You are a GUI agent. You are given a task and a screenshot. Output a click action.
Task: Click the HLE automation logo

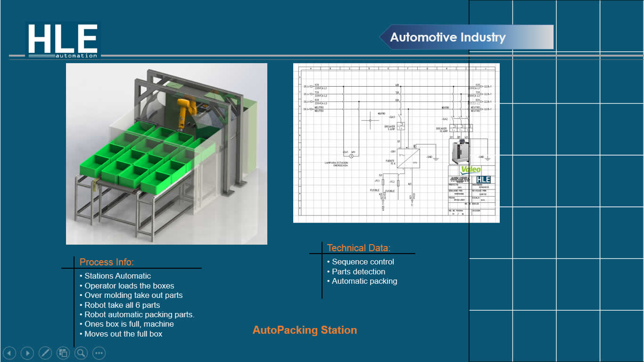(x=63, y=41)
